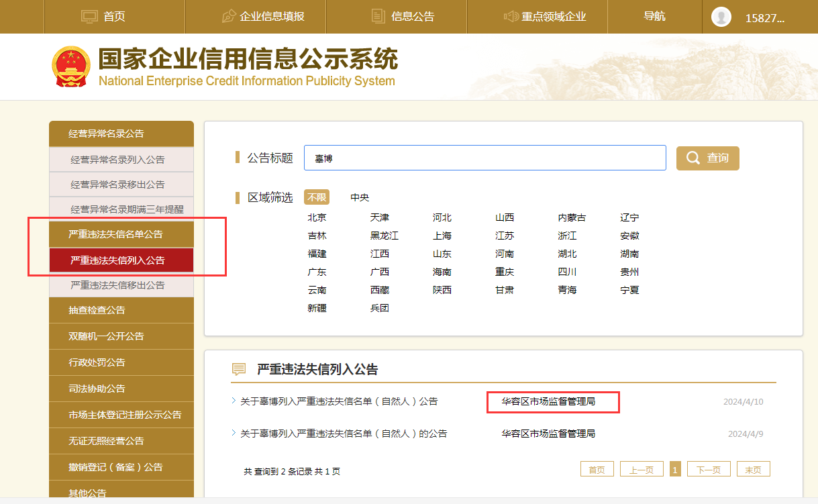The width and height of the screenshot is (818, 504).
Task: Filter by region 重庆
Action: (x=505, y=272)
